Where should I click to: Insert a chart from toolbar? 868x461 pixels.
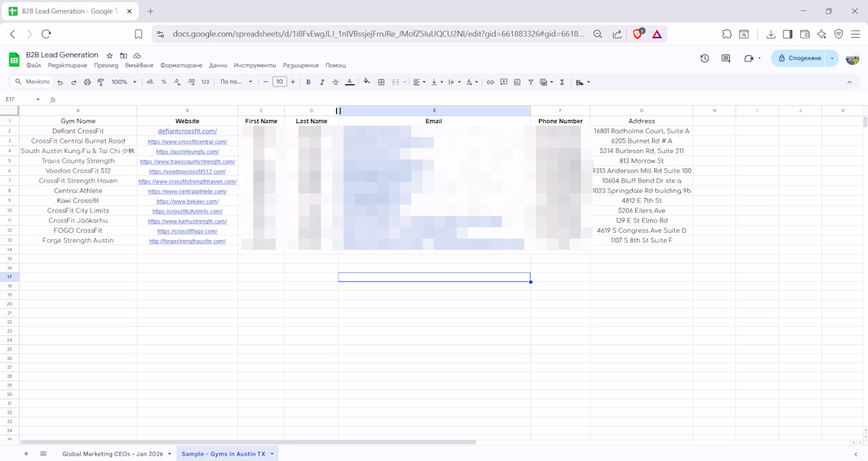pyautogui.click(x=517, y=82)
